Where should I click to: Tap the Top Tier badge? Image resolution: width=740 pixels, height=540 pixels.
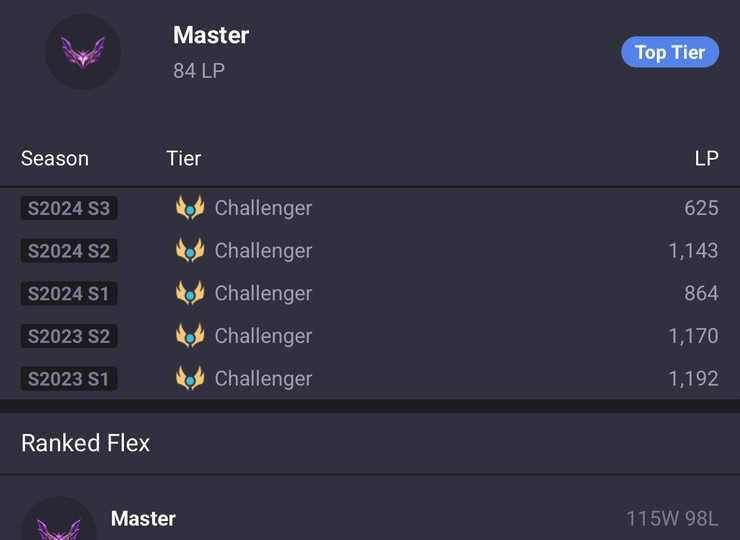click(x=670, y=52)
